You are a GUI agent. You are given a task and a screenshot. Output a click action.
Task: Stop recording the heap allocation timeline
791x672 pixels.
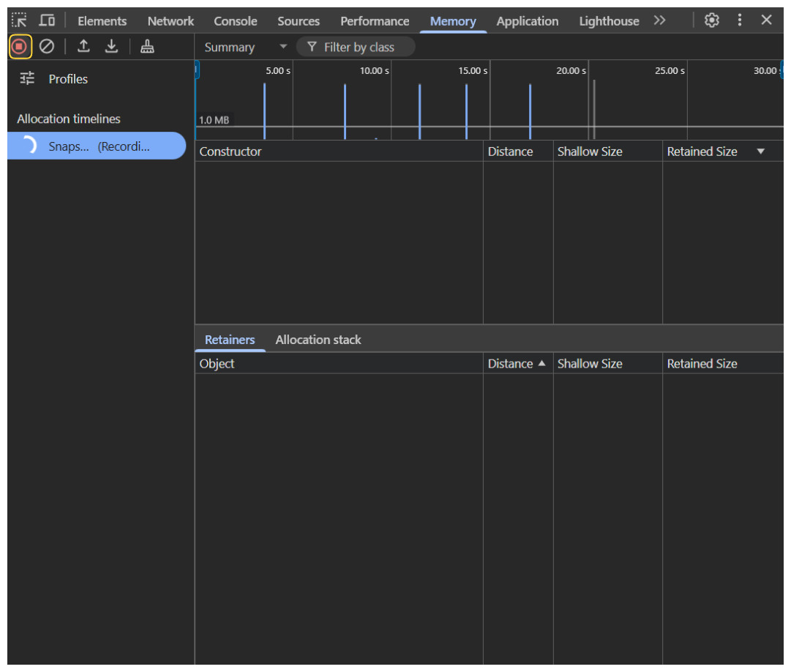point(20,47)
